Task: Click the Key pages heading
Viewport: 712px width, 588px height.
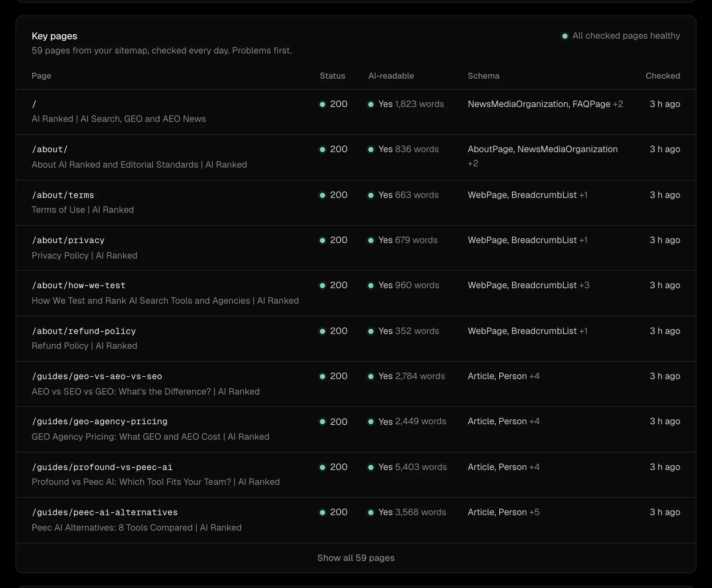Action: click(54, 36)
